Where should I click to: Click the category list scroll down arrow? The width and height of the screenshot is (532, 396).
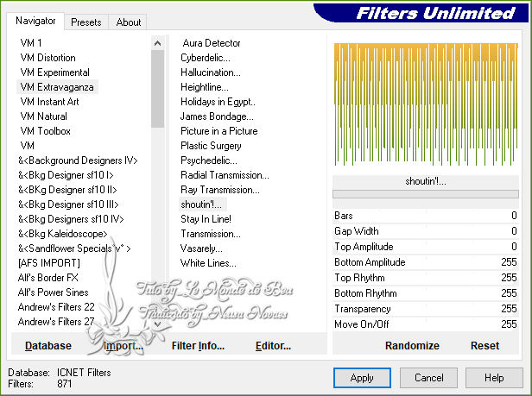tap(157, 324)
